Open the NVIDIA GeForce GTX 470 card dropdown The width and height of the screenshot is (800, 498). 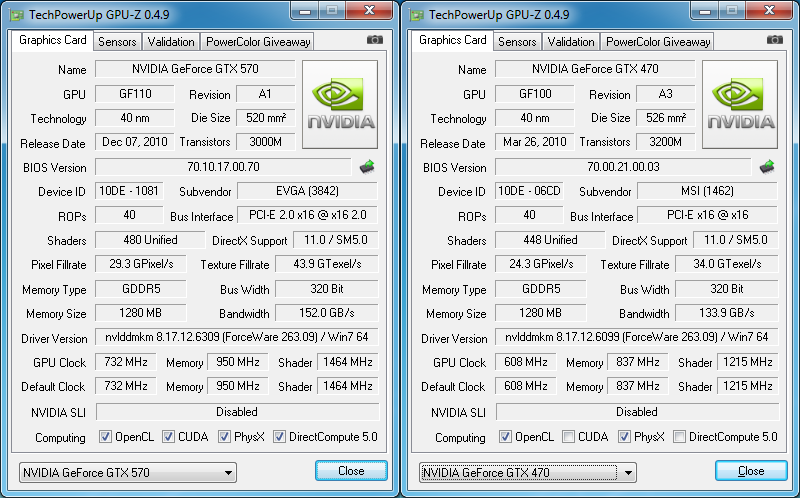coord(528,472)
